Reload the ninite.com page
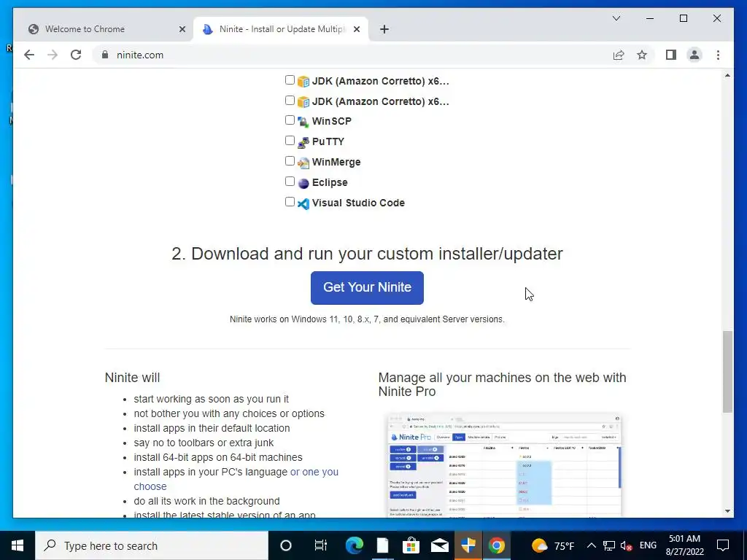 pos(76,55)
